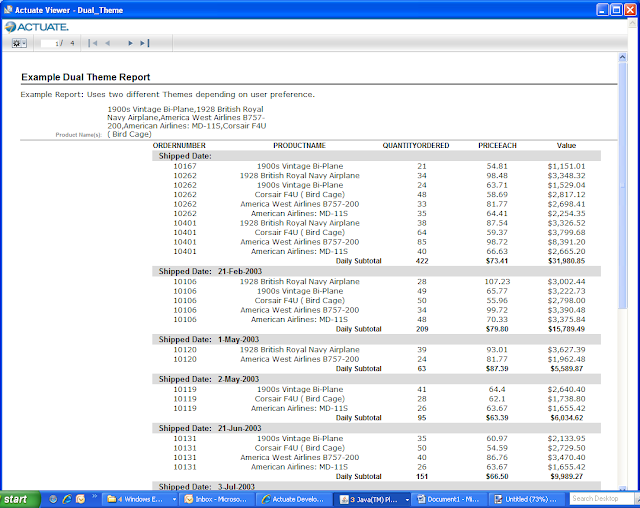Image resolution: width=640 pixels, height=508 pixels.
Task: Go to the first report page
Action: click(93, 43)
